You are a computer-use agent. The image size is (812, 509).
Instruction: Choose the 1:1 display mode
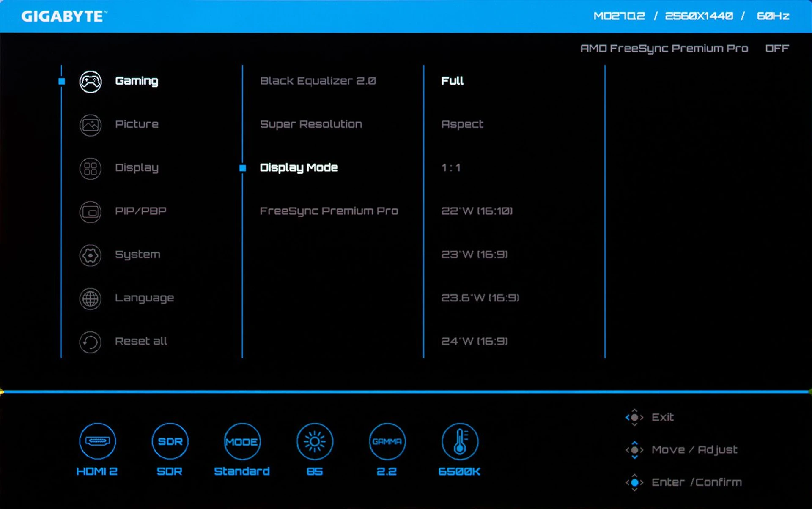point(451,167)
